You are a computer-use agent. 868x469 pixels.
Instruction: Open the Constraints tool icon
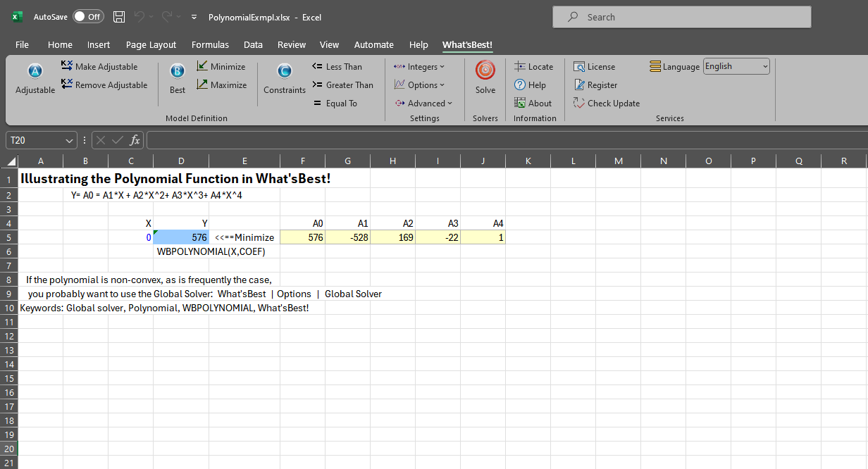tap(284, 72)
